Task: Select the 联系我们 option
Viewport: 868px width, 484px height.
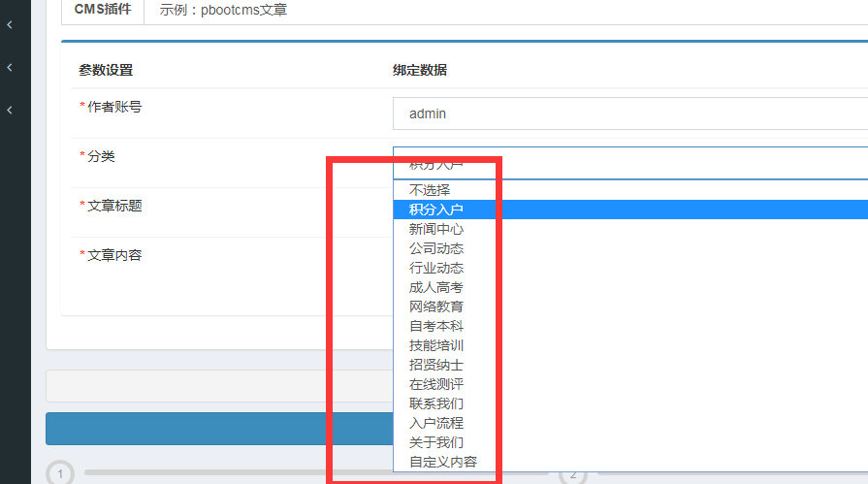Action: click(436, 403)
